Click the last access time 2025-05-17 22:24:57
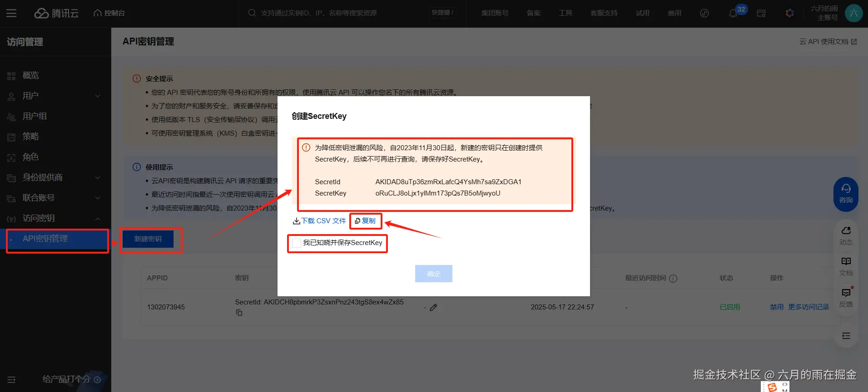Screen dimensions: 868x392 [x=562, y=307]
